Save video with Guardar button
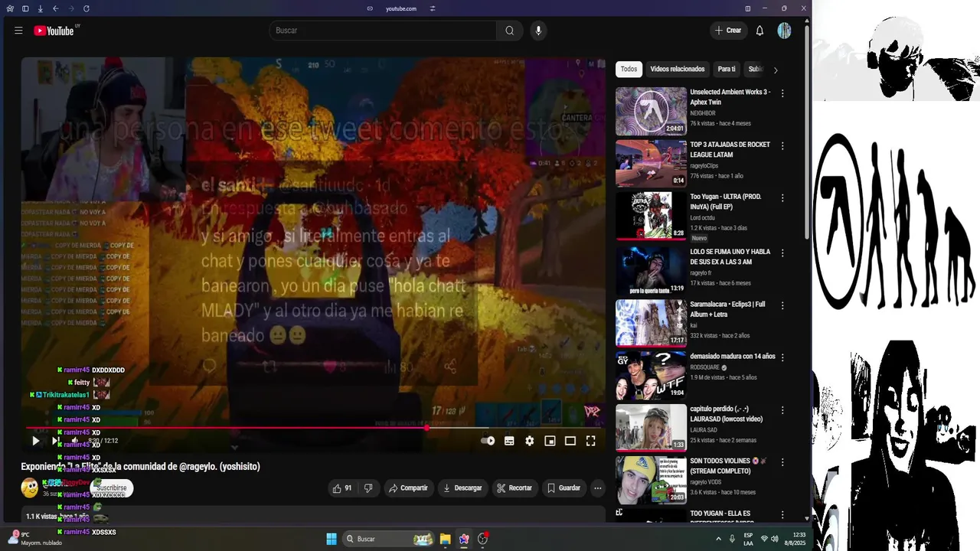This screenshot has width=980, height=551. pyautogui.click(x=563, y=488)
